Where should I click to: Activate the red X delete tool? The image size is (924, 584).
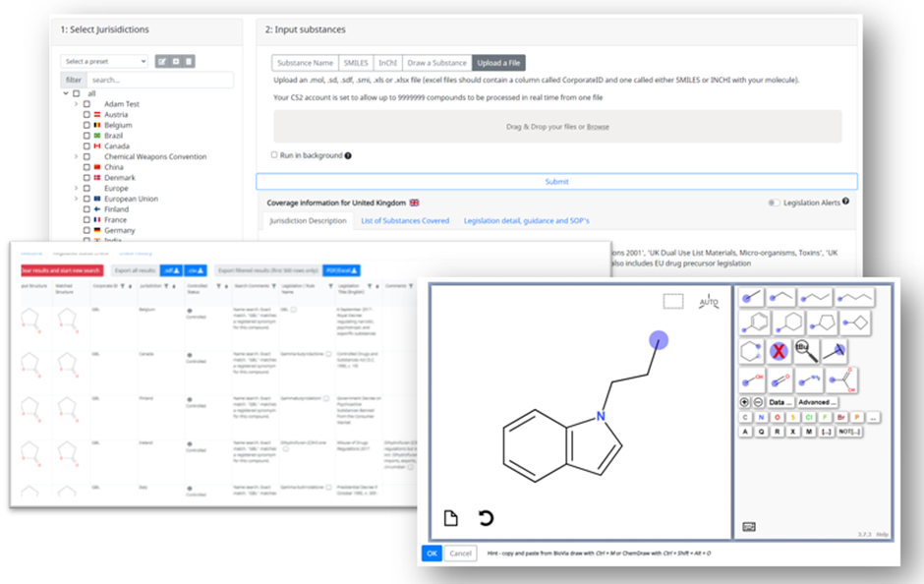pos(779,350)
